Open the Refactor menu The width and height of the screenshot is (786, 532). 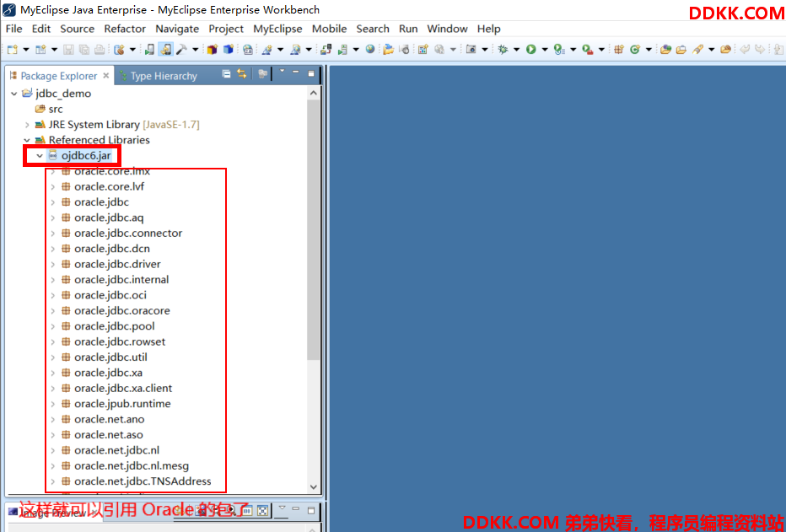click(x=125, y=29)
